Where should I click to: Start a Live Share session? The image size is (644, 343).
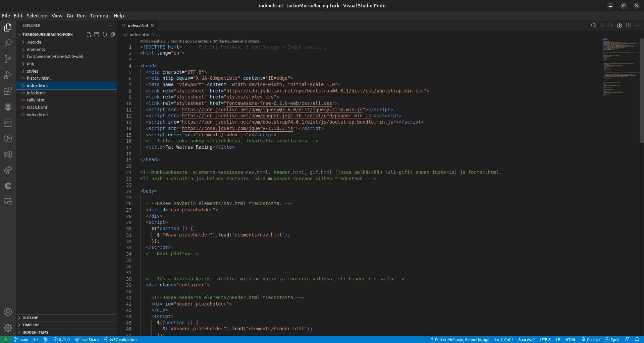pos(87,339)
